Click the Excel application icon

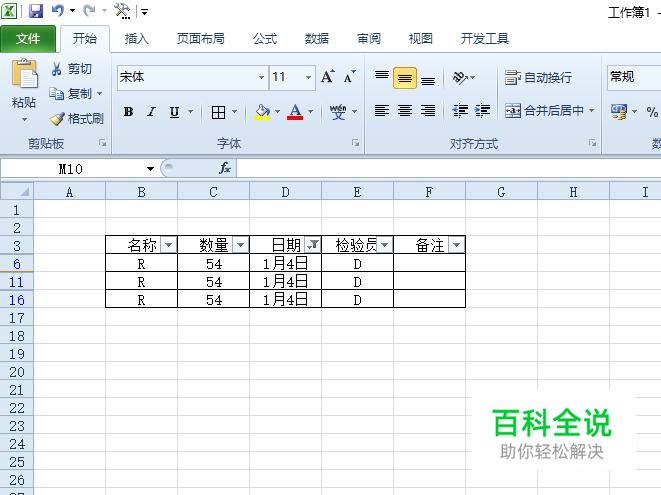[10, 11]
